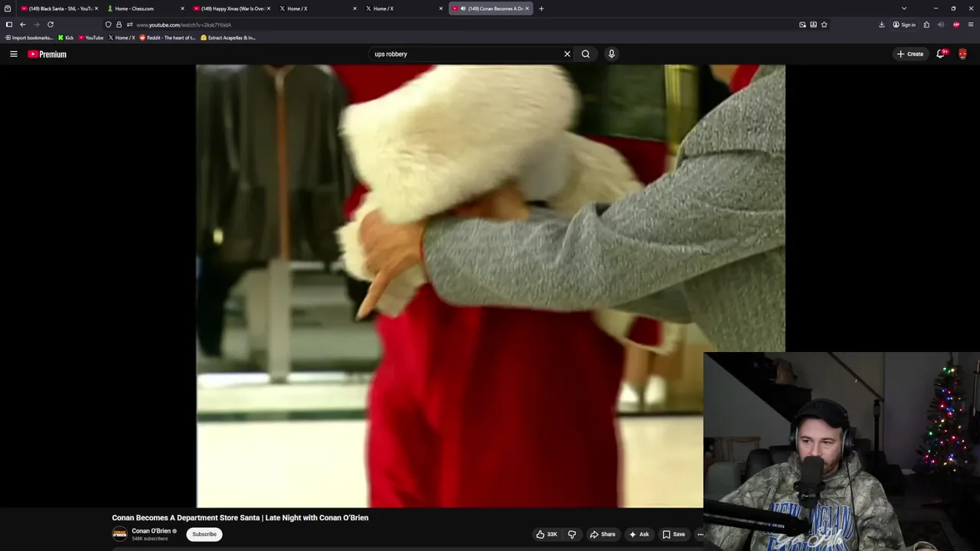The height and width of the screenshot is (551, 980).
Task: Go forward in browser history
Action: pyautogui.click(x=36, y=24)
